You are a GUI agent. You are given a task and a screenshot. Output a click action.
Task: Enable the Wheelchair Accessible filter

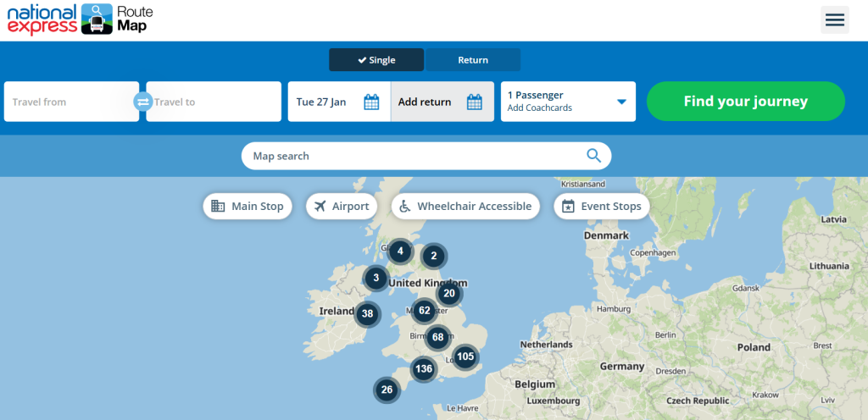(x=465, y=207)
